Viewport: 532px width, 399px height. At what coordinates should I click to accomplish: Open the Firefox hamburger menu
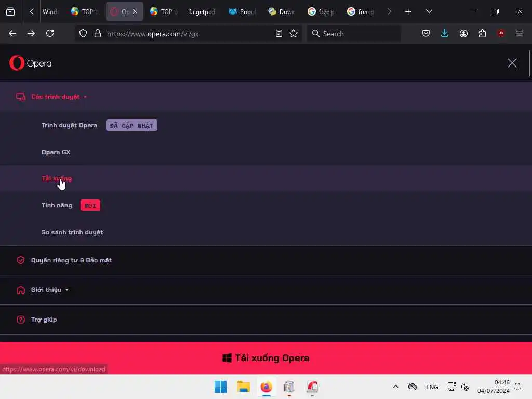(x=519, y=33)
